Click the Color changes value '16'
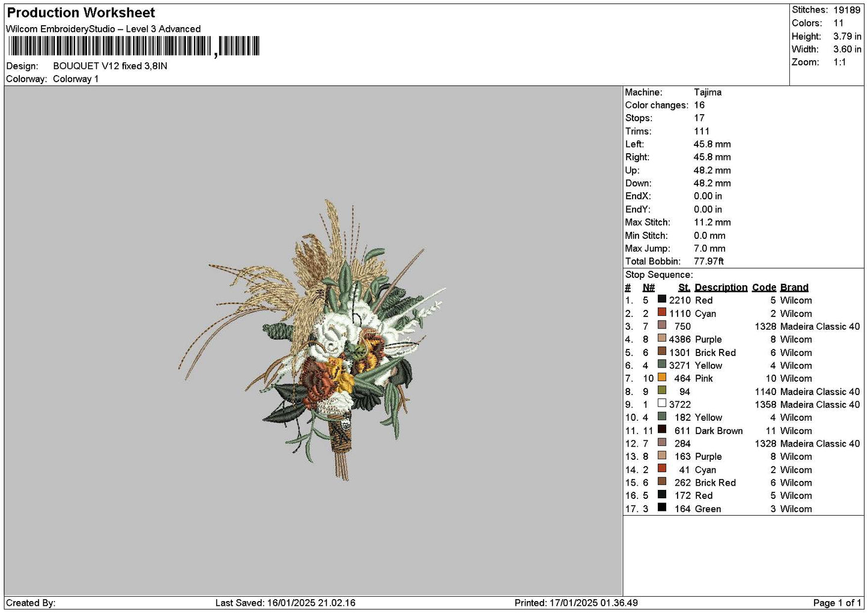 tap(699, 105)
